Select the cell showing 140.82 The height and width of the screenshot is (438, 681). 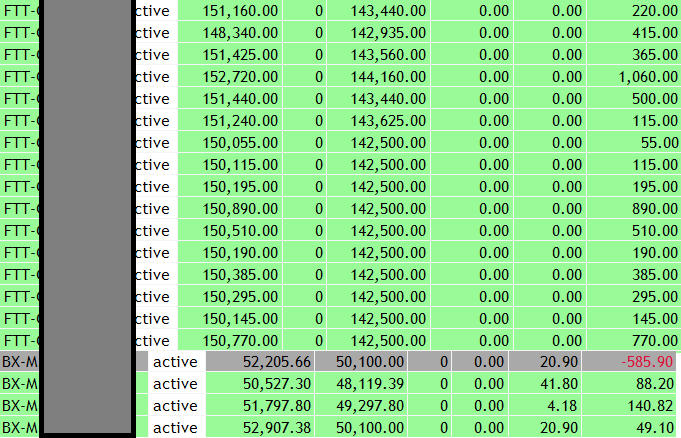[629, 406]
